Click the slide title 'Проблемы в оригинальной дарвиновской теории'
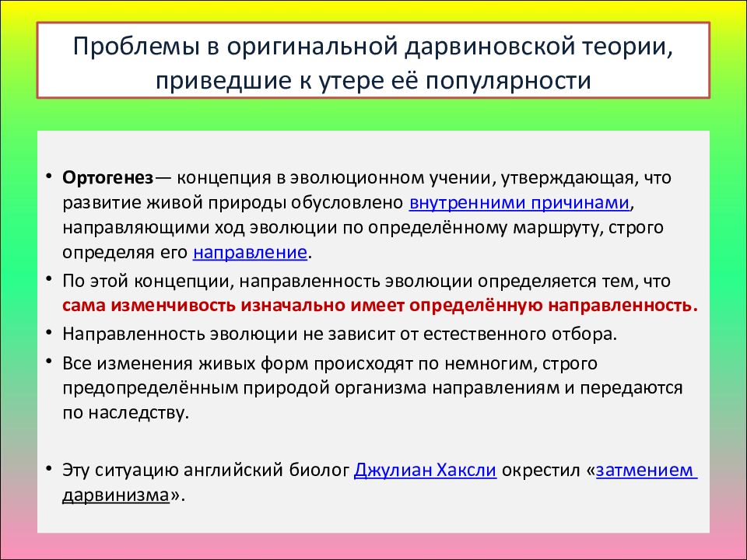747x560 pixels. tap(373, 47)
